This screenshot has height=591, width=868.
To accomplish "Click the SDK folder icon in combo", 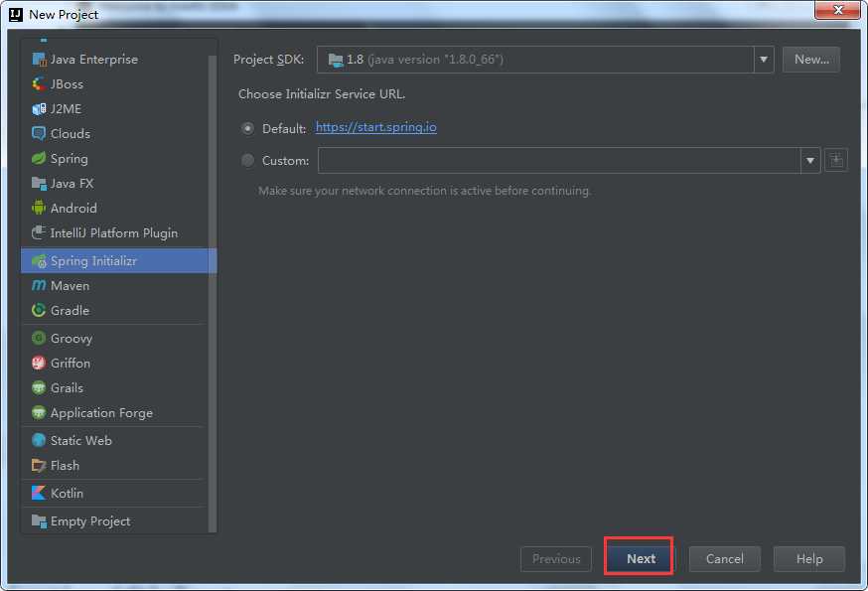I will 336,60.
